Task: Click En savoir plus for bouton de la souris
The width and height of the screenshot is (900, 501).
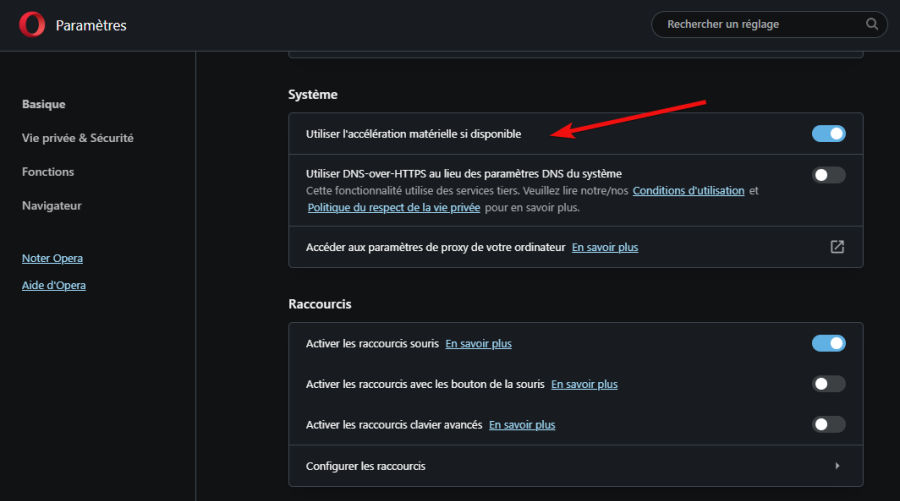Action: (x=584, y=385)
